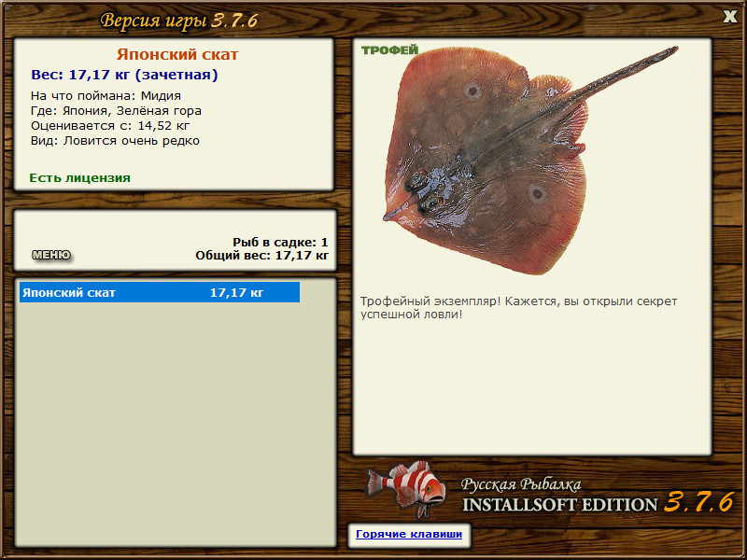The height and width of the screenshot is (560, 747).
Task: Click the Японский скат title heading
Action: (x=177, y=54)
